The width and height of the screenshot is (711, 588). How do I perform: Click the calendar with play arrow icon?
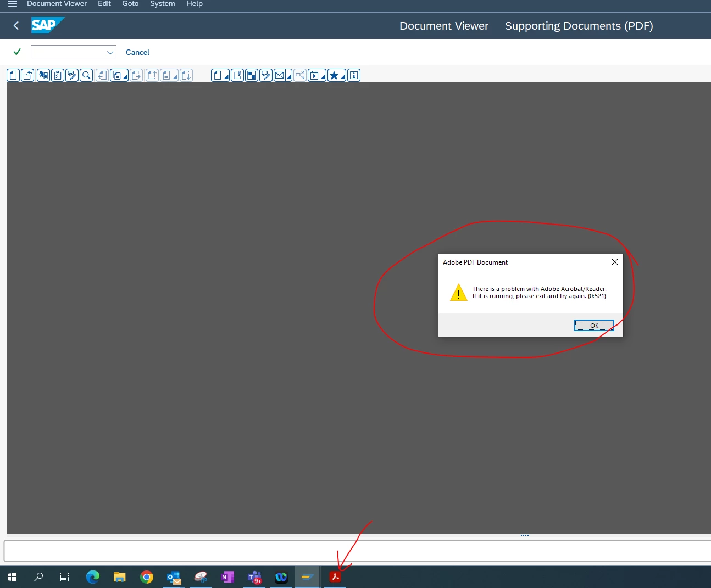(317, 75)
